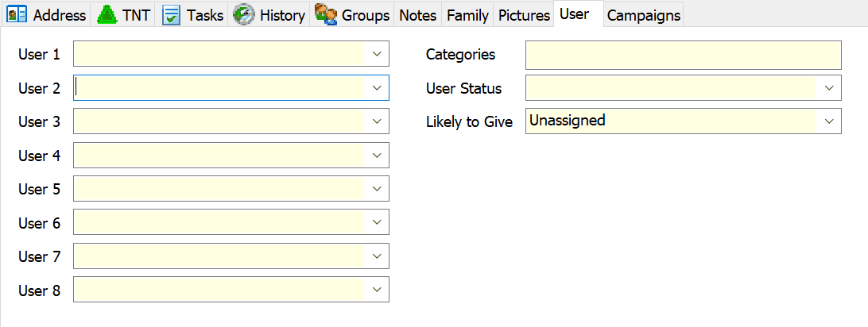Click the Groups people icon

click(x=326, y=15)
